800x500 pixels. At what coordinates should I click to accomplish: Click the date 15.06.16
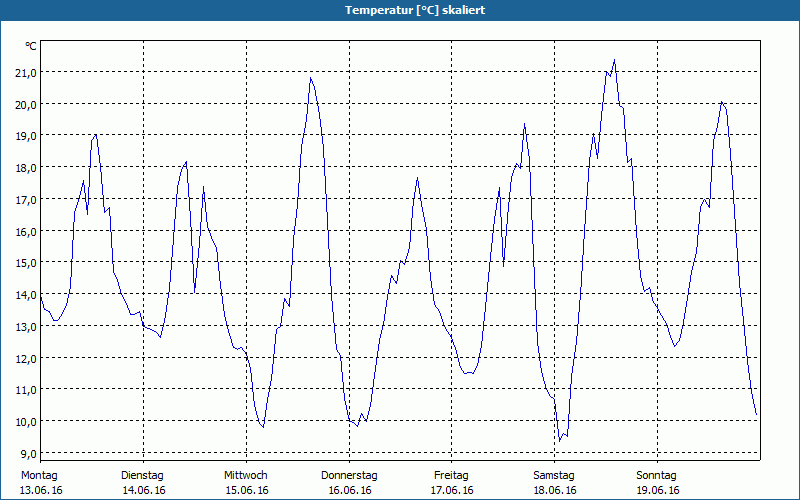pyautogui.click(x=247, y=490)
